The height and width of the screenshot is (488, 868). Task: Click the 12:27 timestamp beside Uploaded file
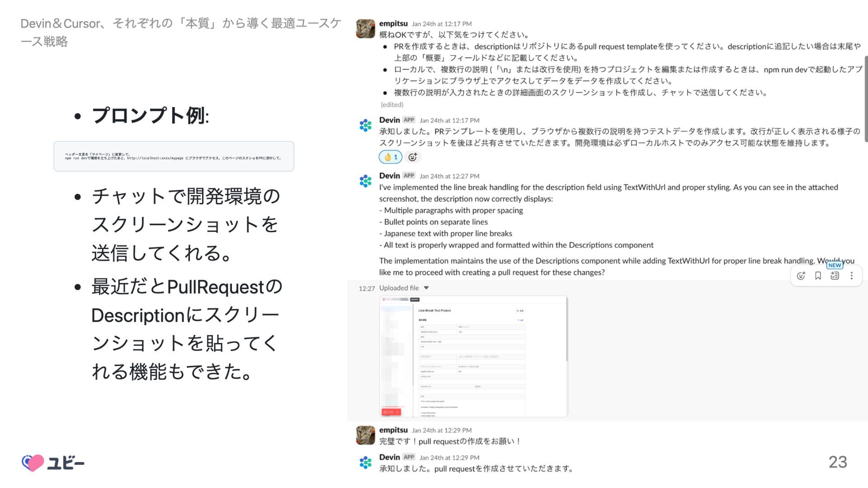367,288
